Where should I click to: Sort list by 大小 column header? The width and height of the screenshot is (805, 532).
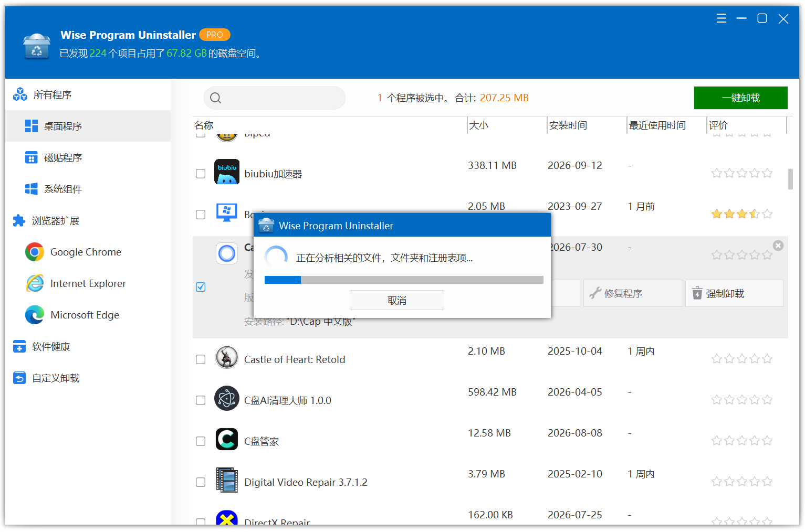(x=507, y=125)
